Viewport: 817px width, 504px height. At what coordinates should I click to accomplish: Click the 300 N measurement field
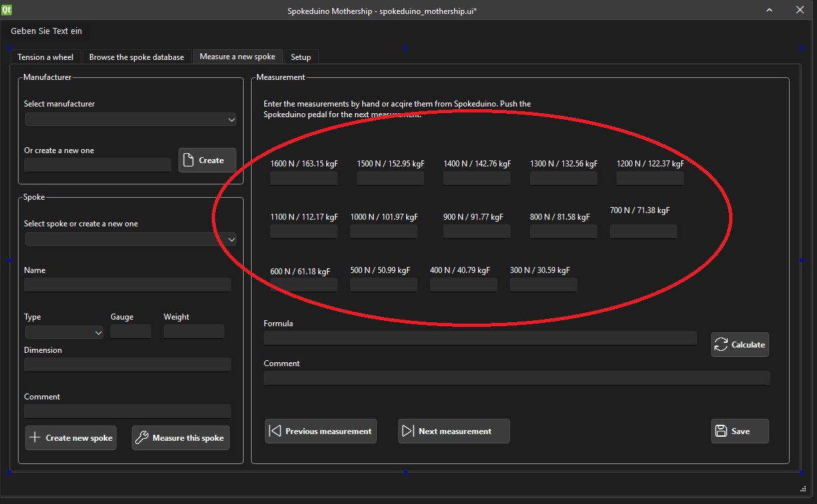543,285
